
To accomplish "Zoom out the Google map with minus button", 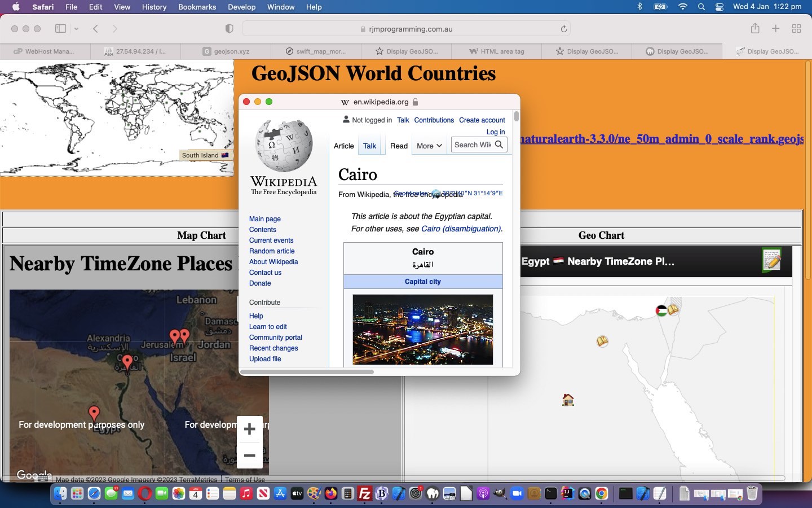I will tap(249, 456).
